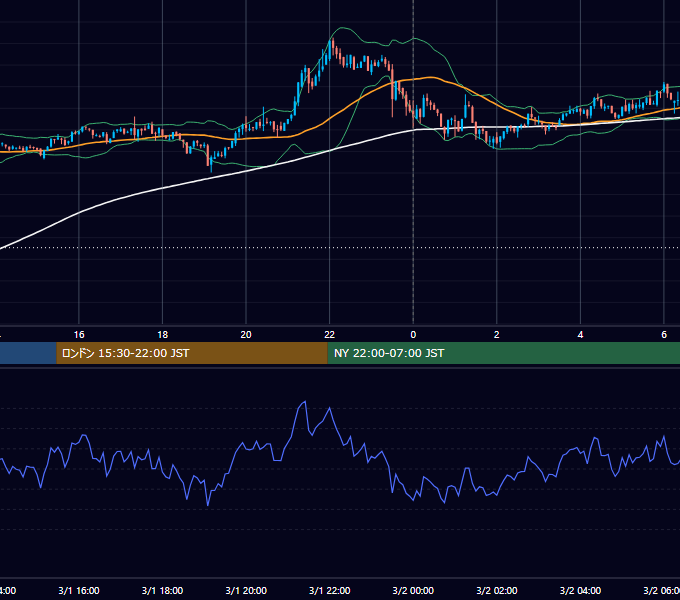Click the 3/2 04:00 label on bottom axis
The image size is (680, 600).
(580, 590)
